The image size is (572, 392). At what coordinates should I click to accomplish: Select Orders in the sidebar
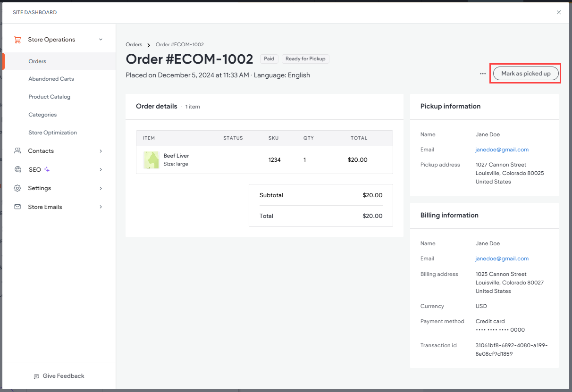pyautogui.click(x=37, y=61)
